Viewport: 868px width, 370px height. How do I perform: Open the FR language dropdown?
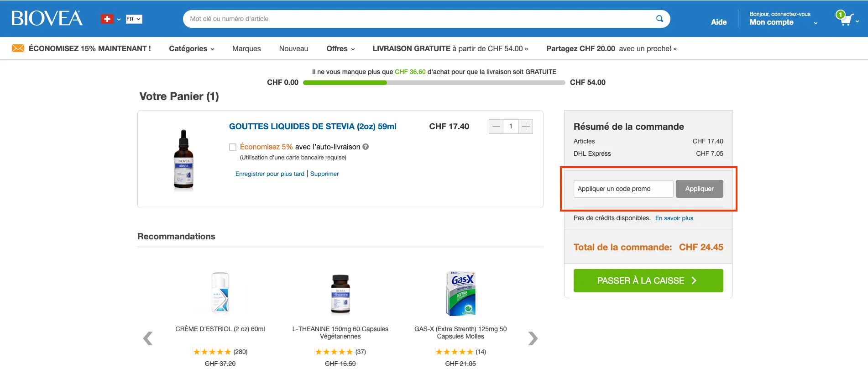pos(134,19)
